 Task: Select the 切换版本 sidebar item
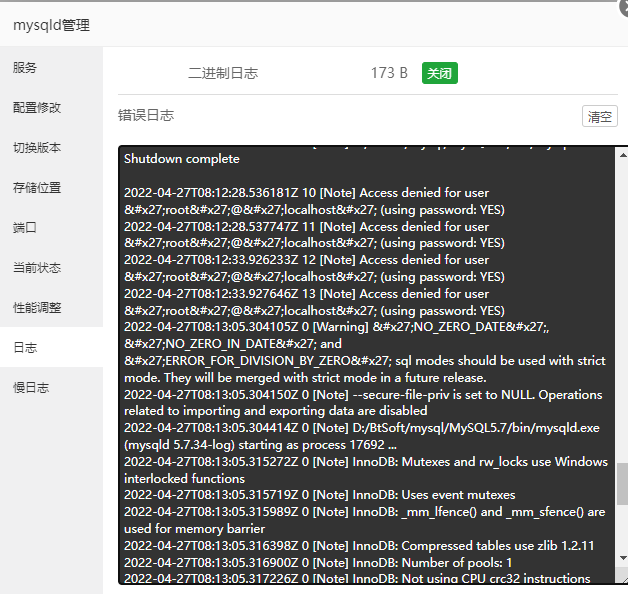coord(37,147)
